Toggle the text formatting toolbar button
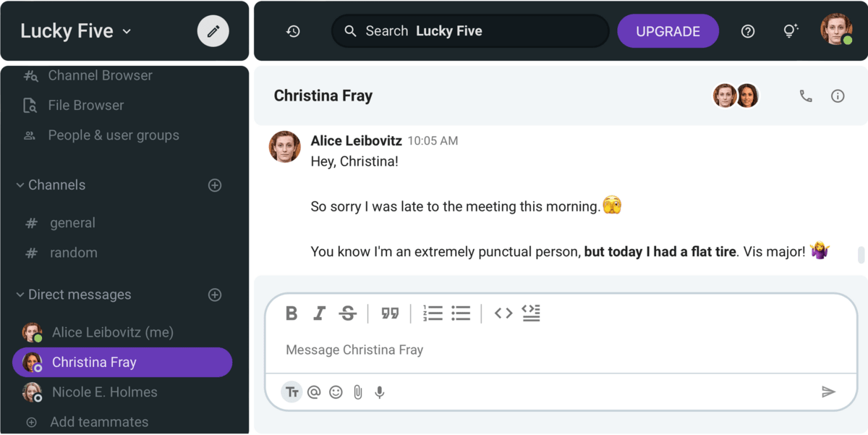 pyautogui.click(x=292, y=392)
